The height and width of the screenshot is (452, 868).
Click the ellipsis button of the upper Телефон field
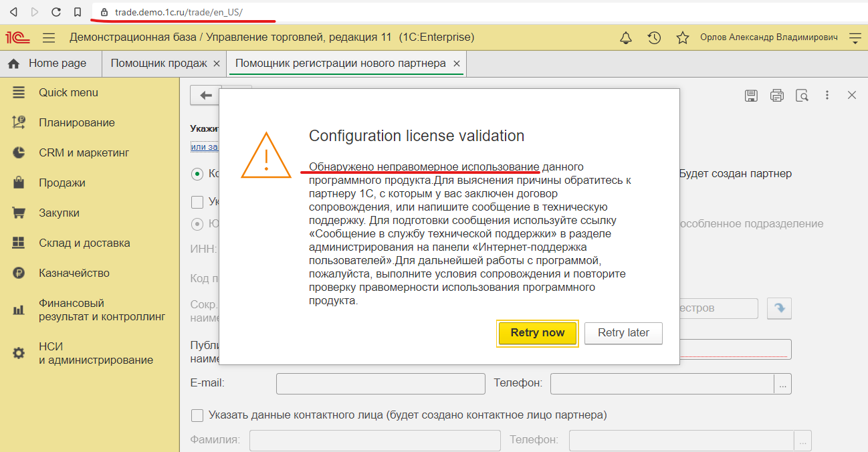(783, 384)
